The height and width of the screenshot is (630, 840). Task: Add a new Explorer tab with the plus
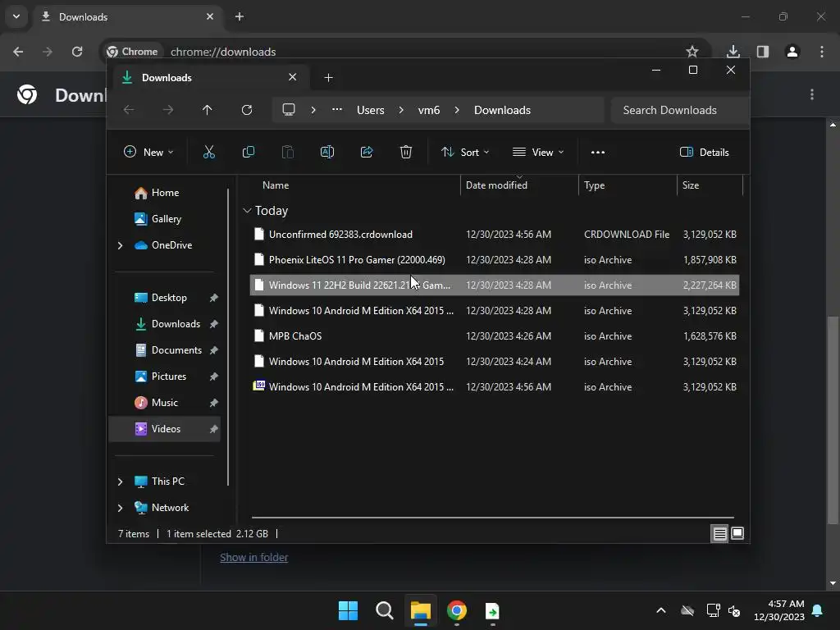[328, 78]
